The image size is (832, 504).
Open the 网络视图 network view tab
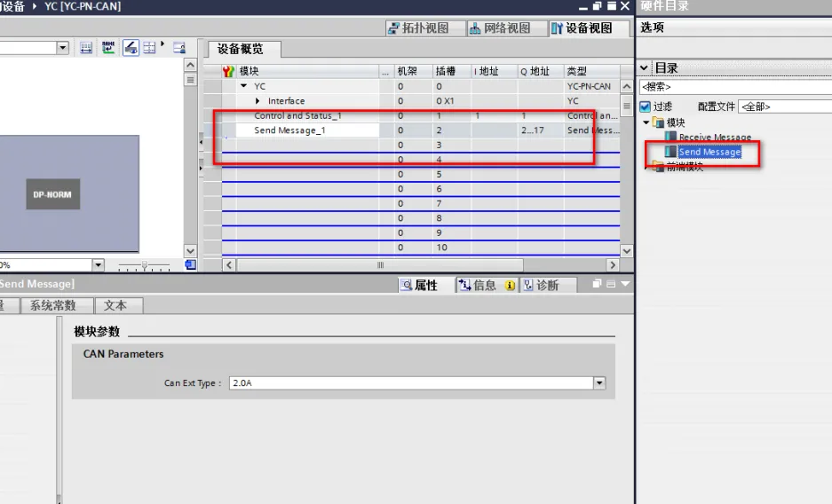point(501,28)
